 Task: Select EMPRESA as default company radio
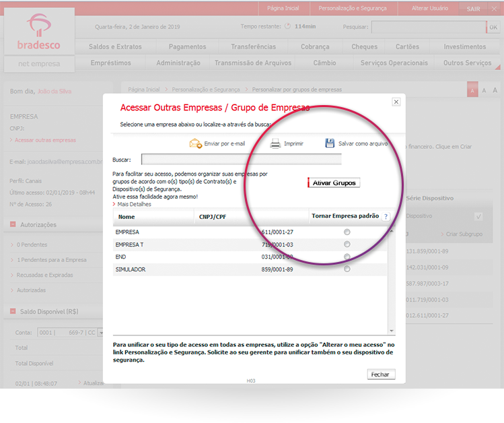click(347, 232)
